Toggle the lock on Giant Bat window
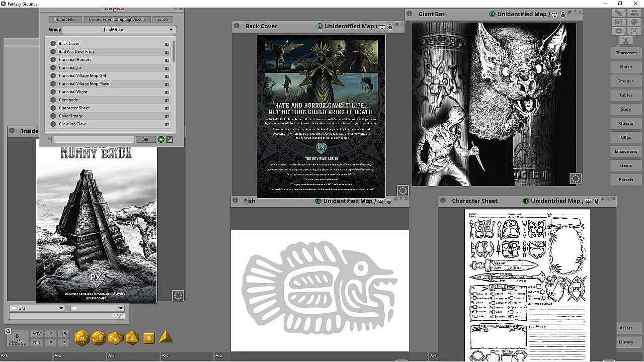 [x=562, y=15]
